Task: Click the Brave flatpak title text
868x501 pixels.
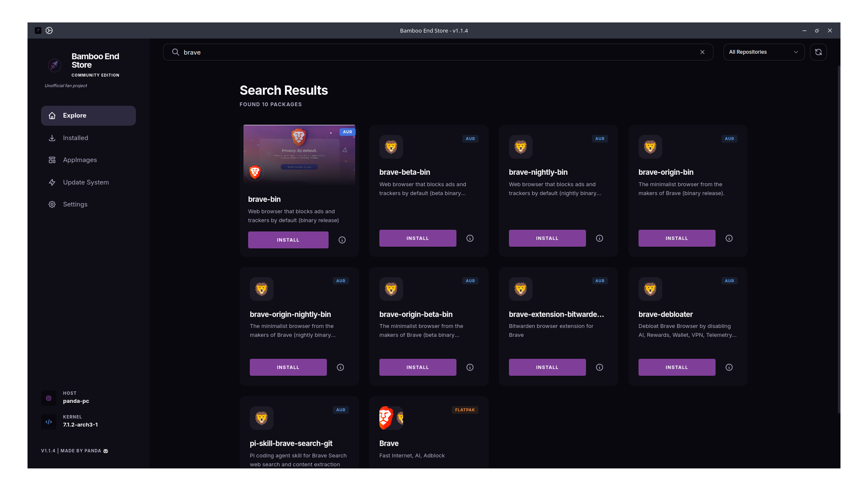Action: pyautogui.click(x=389, y=443)
